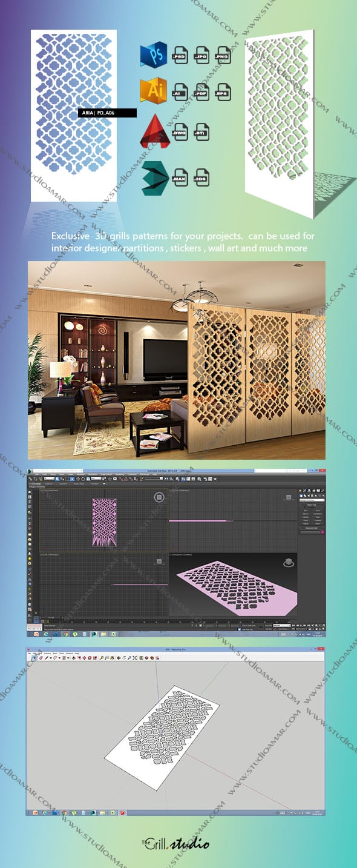Select the .MAX file format icon
The width and height of the screenshot is (357, 868).
[180, 177]
